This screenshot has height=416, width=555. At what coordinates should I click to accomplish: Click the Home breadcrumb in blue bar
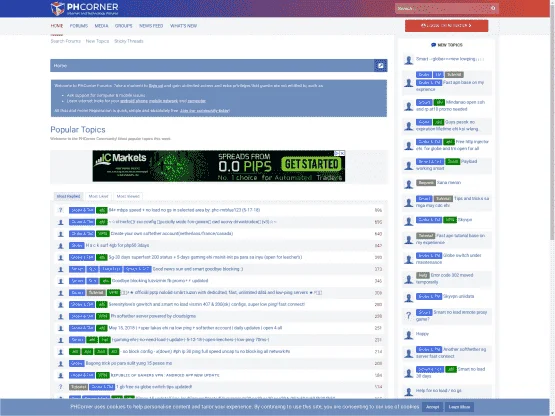point(60,65)
